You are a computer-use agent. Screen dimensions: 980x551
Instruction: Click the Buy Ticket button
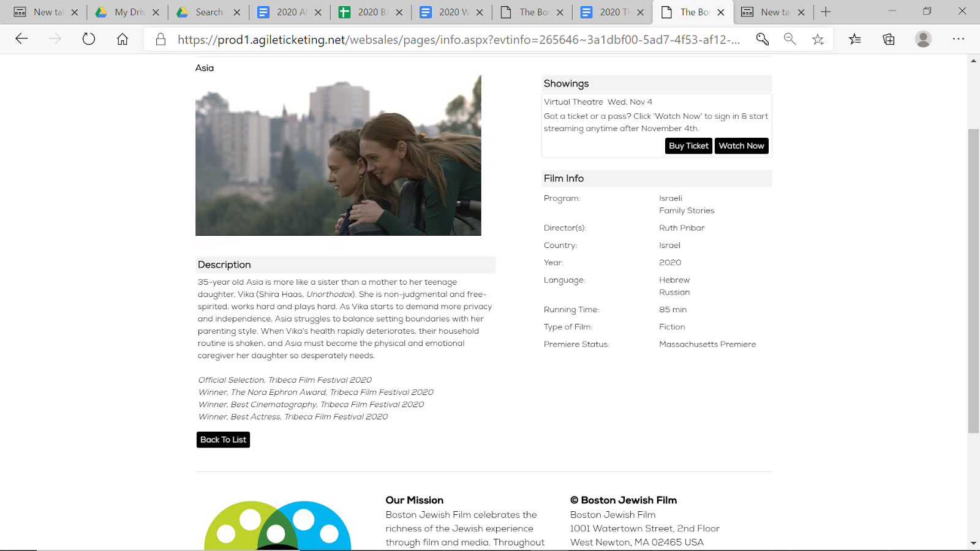[688, 146]
